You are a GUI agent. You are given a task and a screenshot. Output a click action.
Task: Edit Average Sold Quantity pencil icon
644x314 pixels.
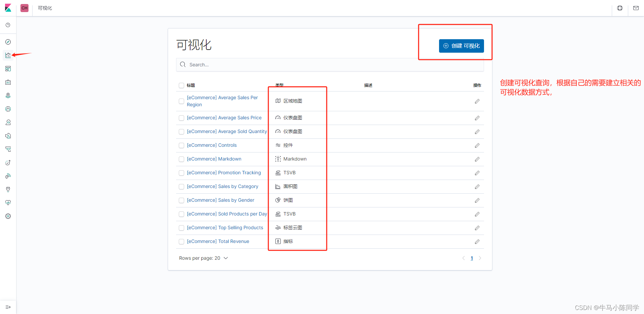pyautogui.click(x=477, y=132)
